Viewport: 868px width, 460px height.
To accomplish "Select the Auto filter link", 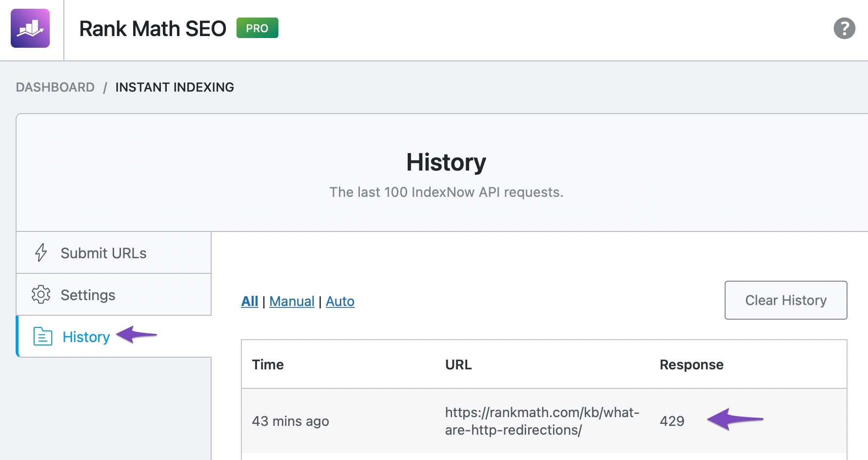I will pyautogui.click(x=340, y=301).
